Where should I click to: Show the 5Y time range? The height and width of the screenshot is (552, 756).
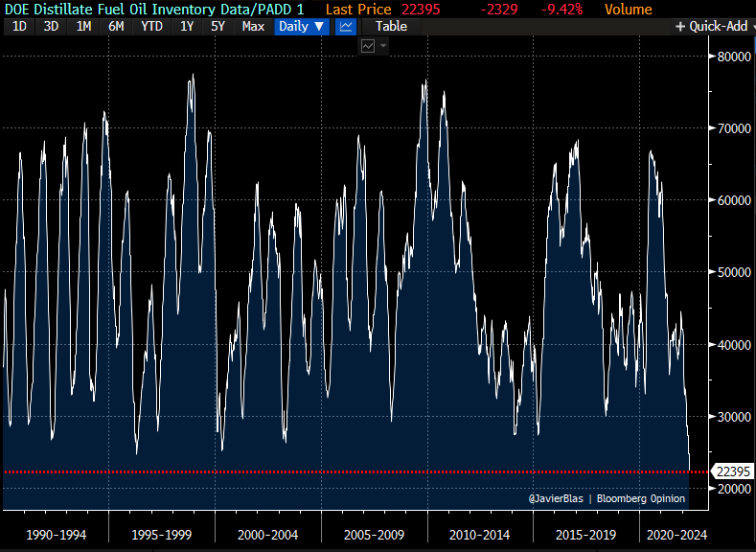pyautogui.click(x=218, y=26)
